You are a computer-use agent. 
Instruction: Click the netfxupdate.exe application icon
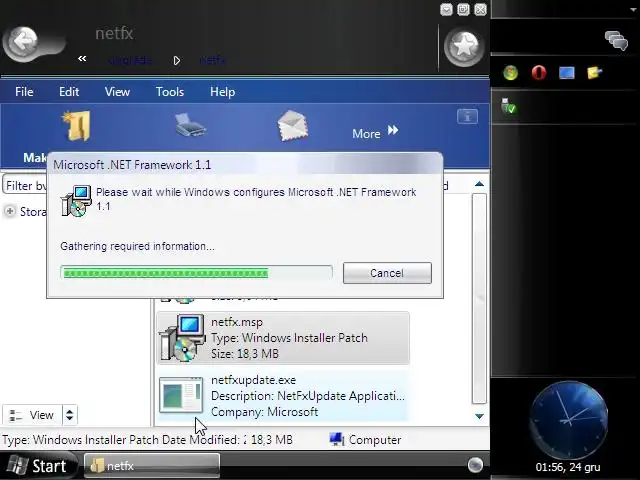pos(181,395)
